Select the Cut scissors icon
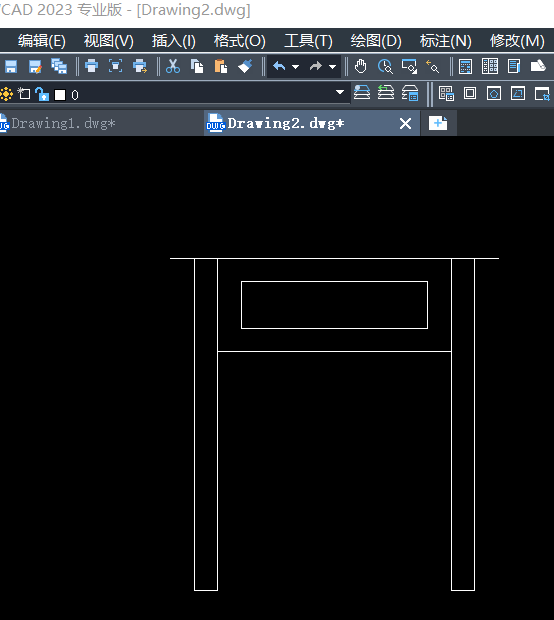The height and width of the screenshot is (620, 554). (x=173, y=66)
